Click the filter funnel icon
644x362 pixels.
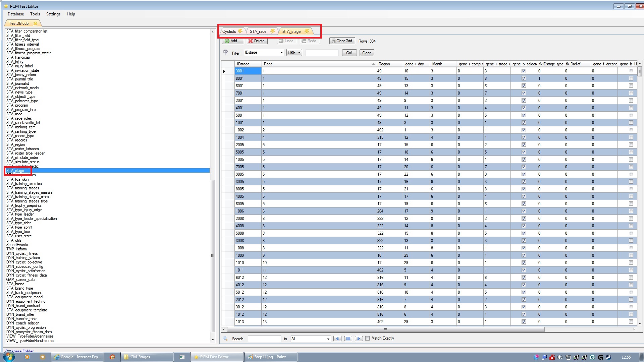tap(226, 52)
